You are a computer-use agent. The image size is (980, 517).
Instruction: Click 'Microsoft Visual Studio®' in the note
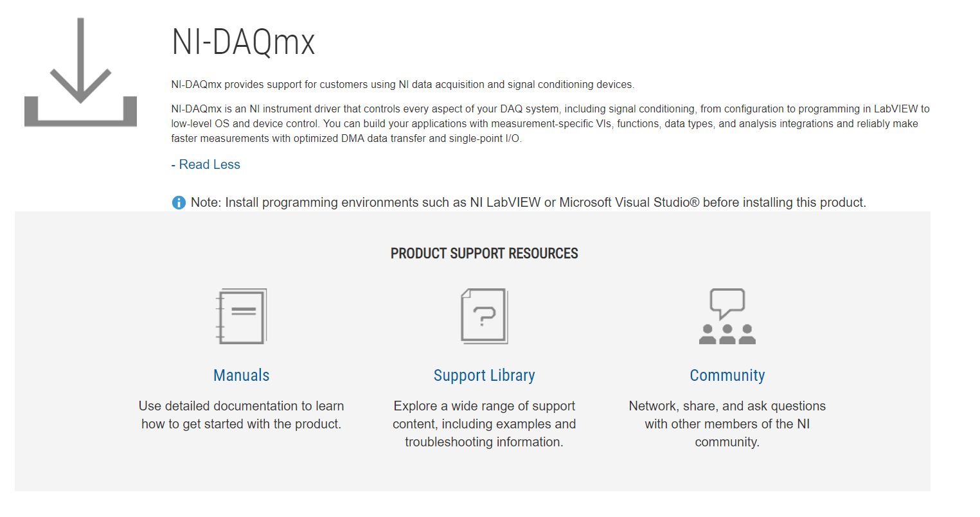[x=628, y=203]
